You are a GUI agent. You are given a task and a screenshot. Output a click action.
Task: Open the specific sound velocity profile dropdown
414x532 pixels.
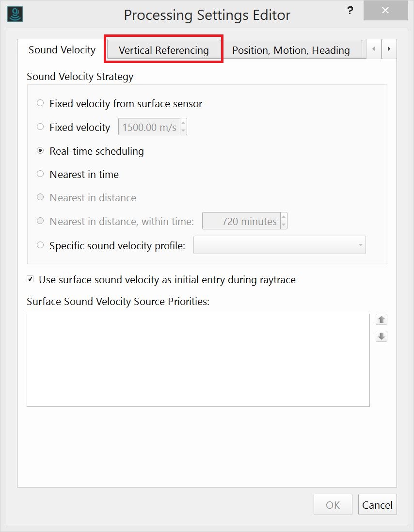[360, 245]
